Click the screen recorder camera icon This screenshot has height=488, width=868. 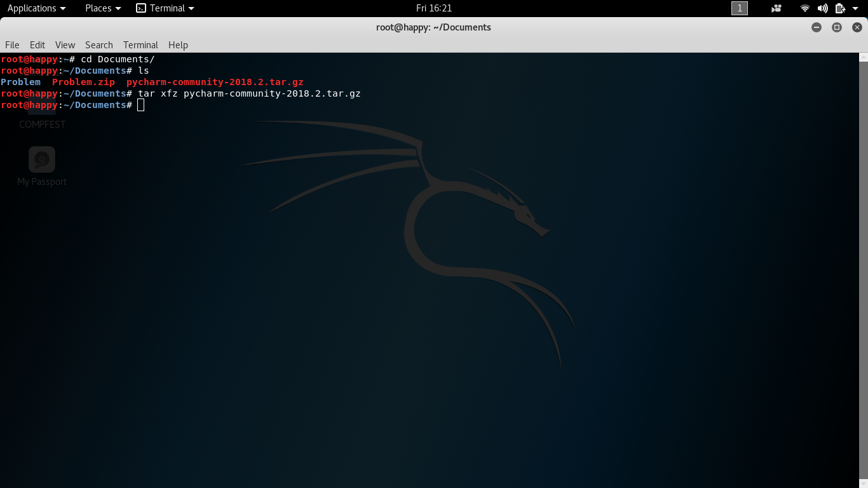point(776,8)
